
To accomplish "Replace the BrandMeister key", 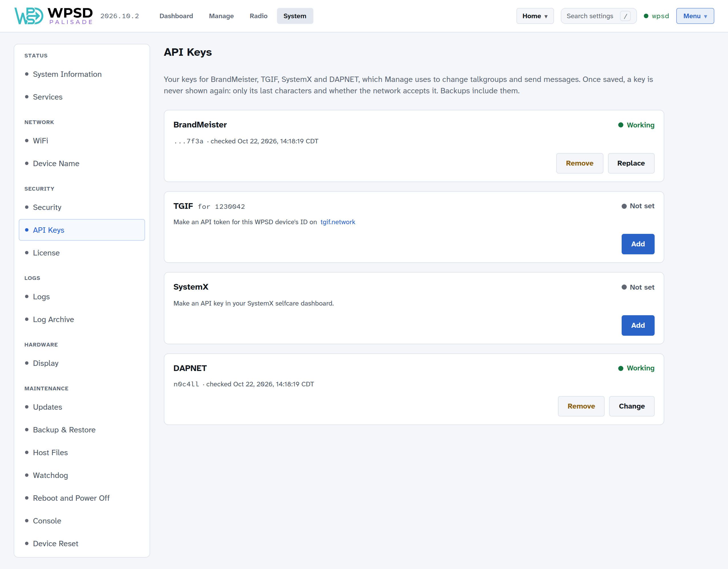I will (x=631, y=163).
